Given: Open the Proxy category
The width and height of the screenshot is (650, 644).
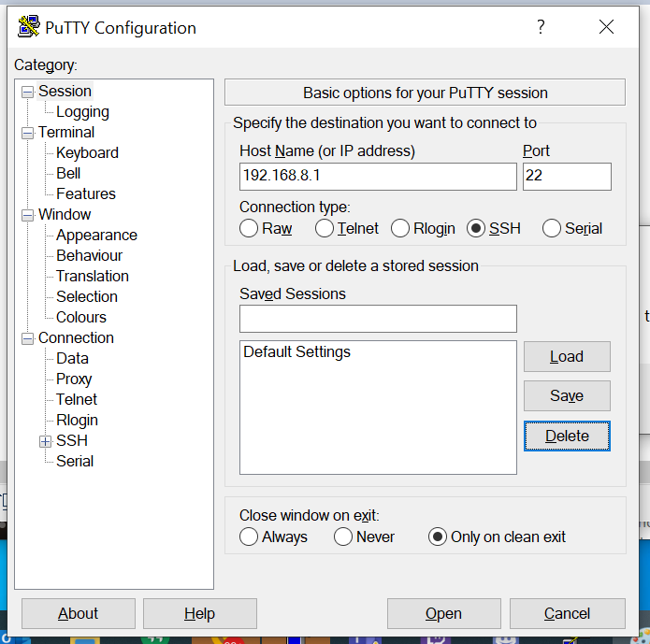Looking at the screenshot, I should [x=74, y=379].
